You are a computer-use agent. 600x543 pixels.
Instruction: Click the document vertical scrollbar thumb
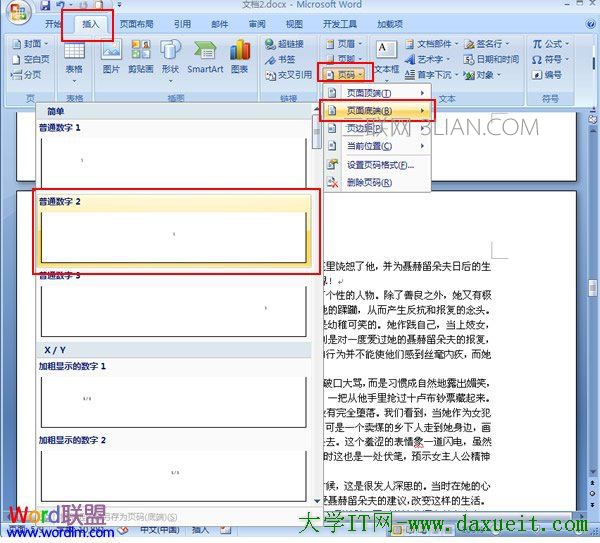click(x=592, y=288)
